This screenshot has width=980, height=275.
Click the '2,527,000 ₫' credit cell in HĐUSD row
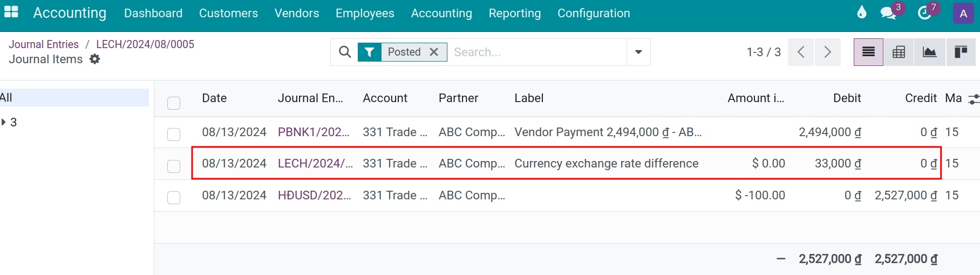click(906, 195)
